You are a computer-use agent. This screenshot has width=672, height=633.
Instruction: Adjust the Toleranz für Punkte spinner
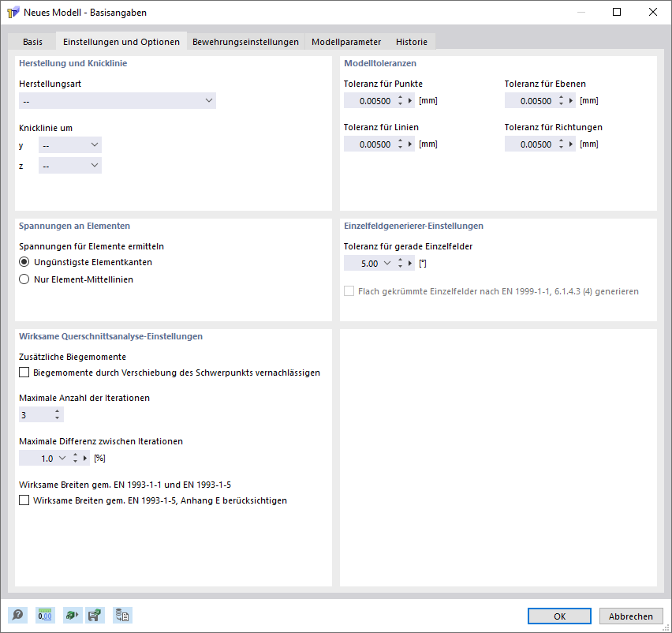pos(401,101)
